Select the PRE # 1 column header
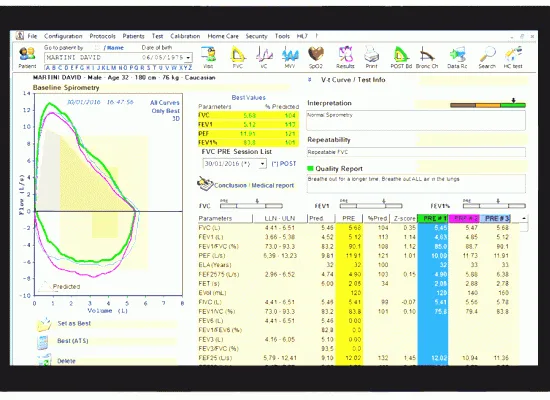 pos(433,218)
